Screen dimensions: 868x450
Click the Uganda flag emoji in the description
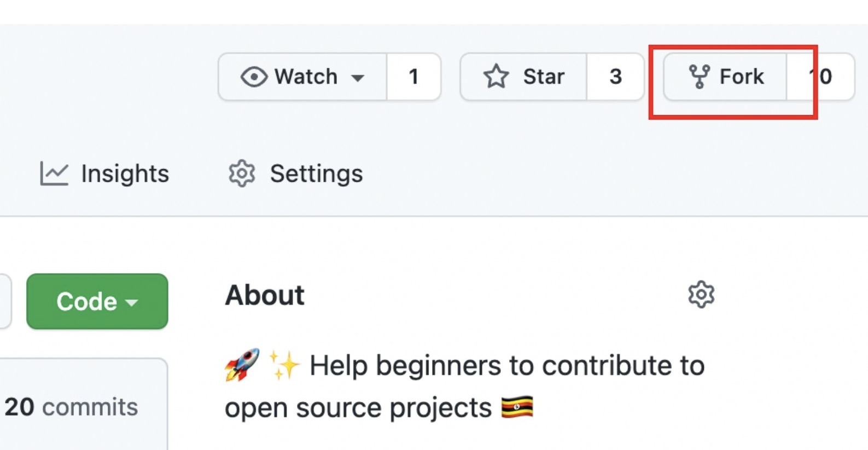coord(519,407)
